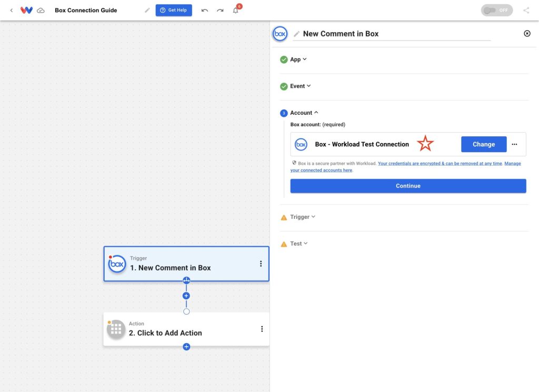The height and width of the screenshot is (392, 539).
Task: Open Manage your connected accounts link
Action: (406, 167)
